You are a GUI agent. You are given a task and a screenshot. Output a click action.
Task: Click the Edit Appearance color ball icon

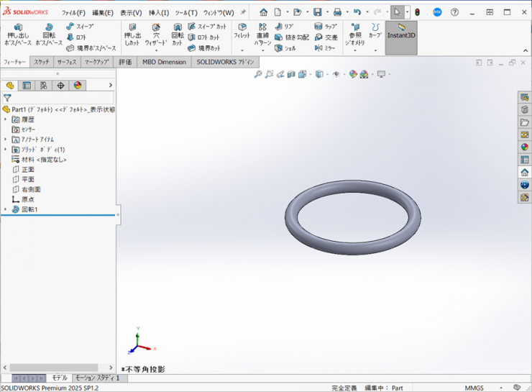pyautogui.click(x=353, y=74)
